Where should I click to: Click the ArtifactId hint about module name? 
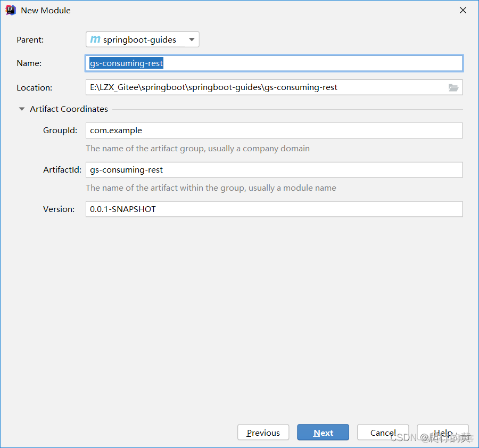coord(211,188)
